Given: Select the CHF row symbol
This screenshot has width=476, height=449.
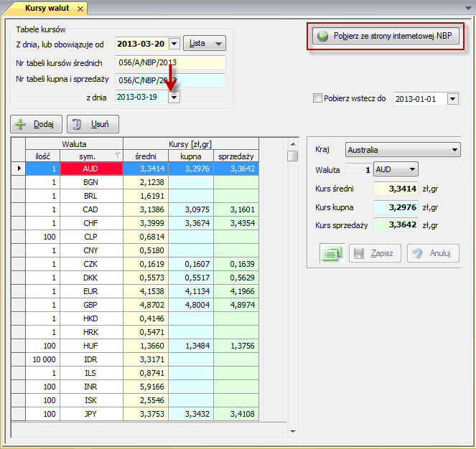Looking at the screenshot, I should click(92, 223).
